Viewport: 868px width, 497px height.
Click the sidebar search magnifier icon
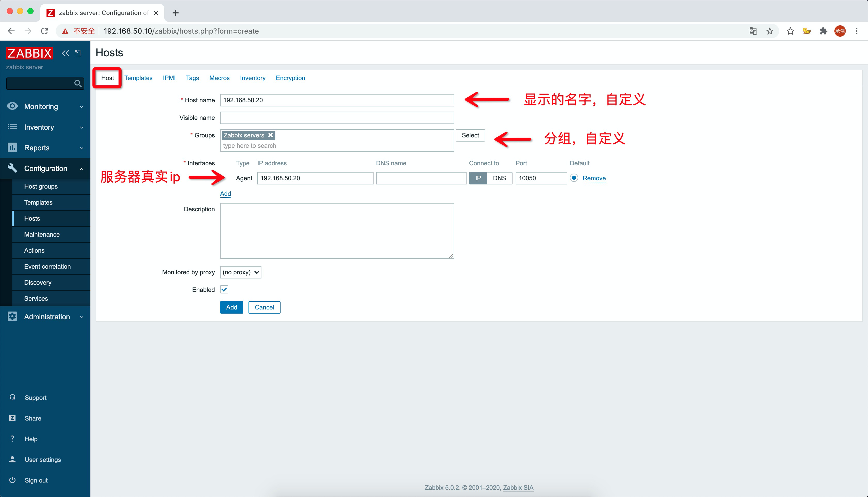coord(78,84)
